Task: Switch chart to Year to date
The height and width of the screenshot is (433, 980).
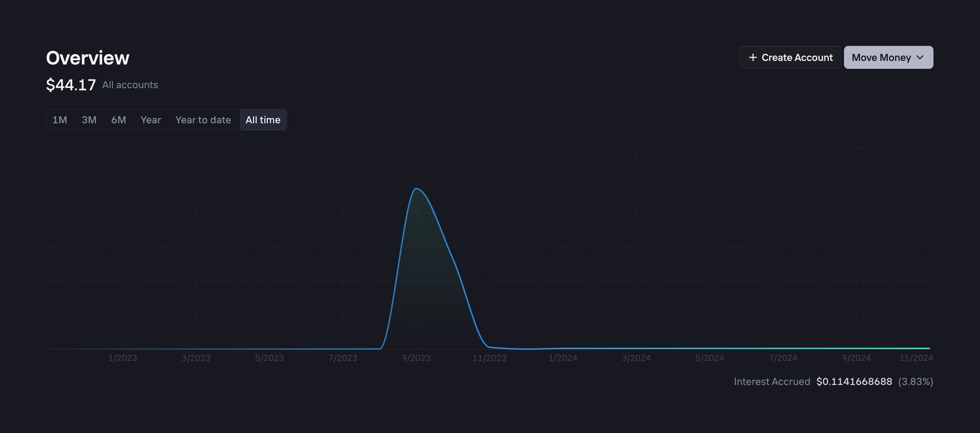Action: (203, 120)
